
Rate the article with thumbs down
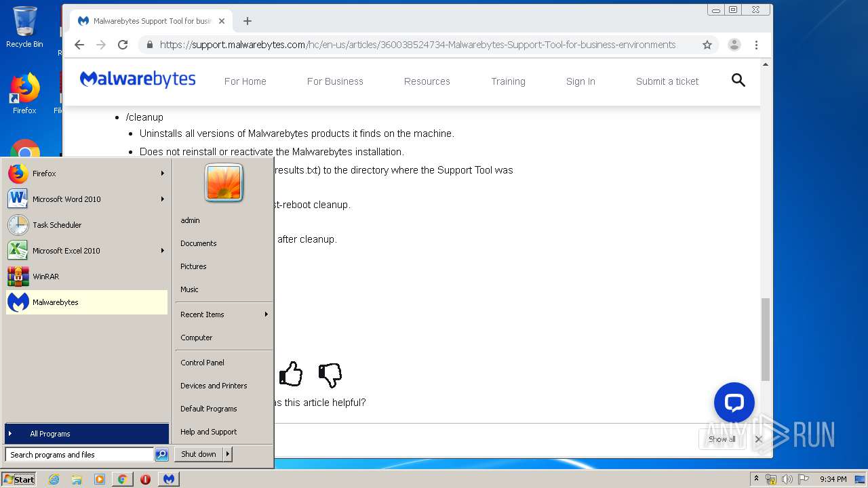(x=330, y=374)
